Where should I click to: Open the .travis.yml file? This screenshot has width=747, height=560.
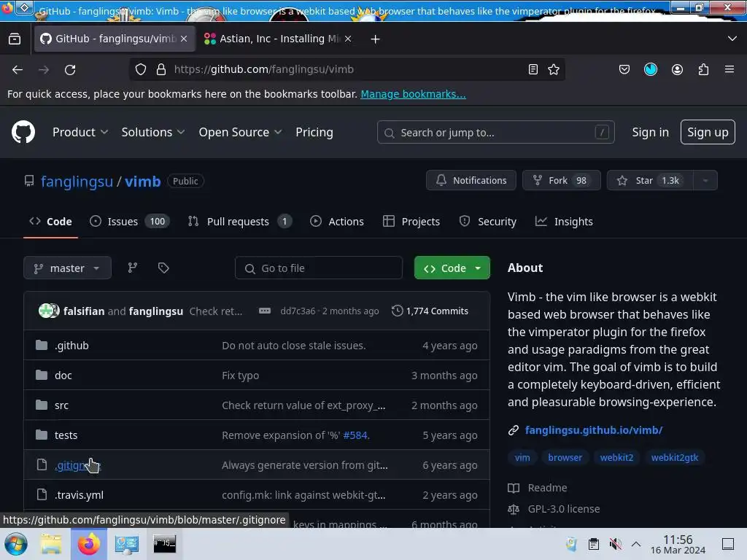(79, 495)
